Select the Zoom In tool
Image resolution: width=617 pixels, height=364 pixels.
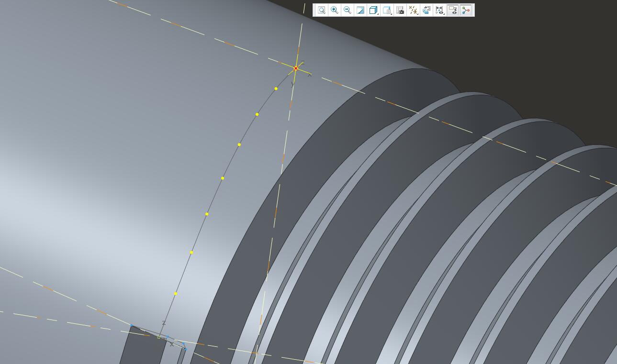coord(335,10)
